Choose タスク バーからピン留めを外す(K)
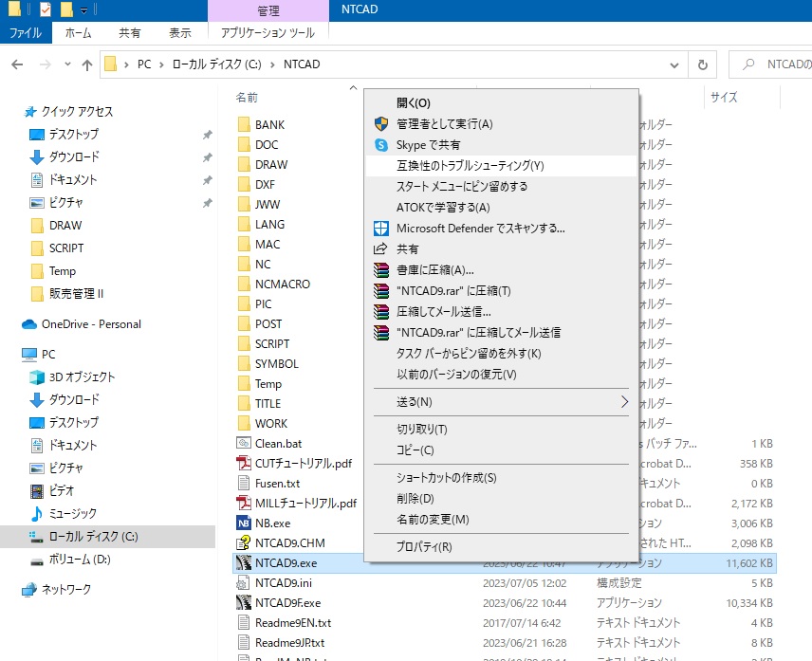 click(x=501, y=354)
